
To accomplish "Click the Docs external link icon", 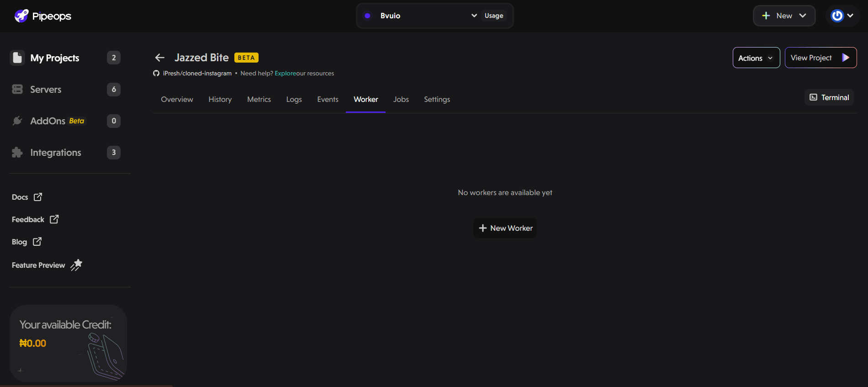I will click(x=38, y=197).
